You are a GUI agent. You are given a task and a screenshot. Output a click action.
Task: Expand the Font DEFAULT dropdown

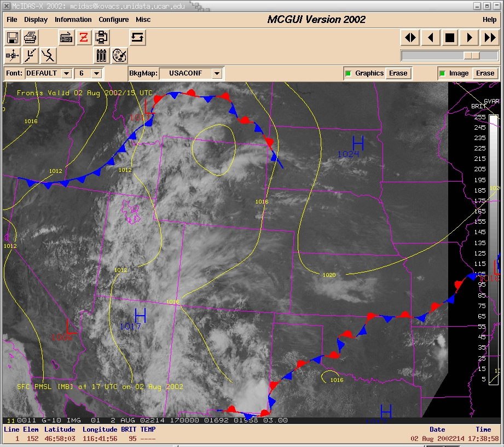pyautogui.click(x=66, y=73)
